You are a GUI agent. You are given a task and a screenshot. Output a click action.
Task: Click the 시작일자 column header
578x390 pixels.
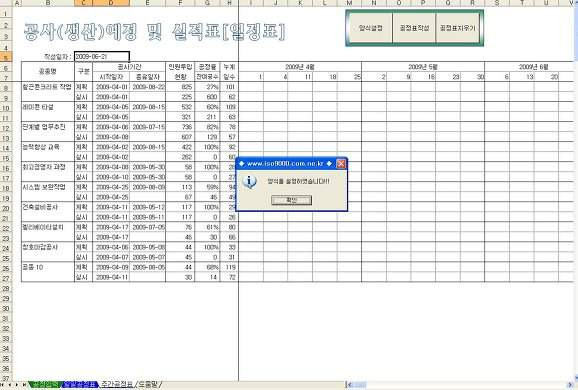(111, 77)
